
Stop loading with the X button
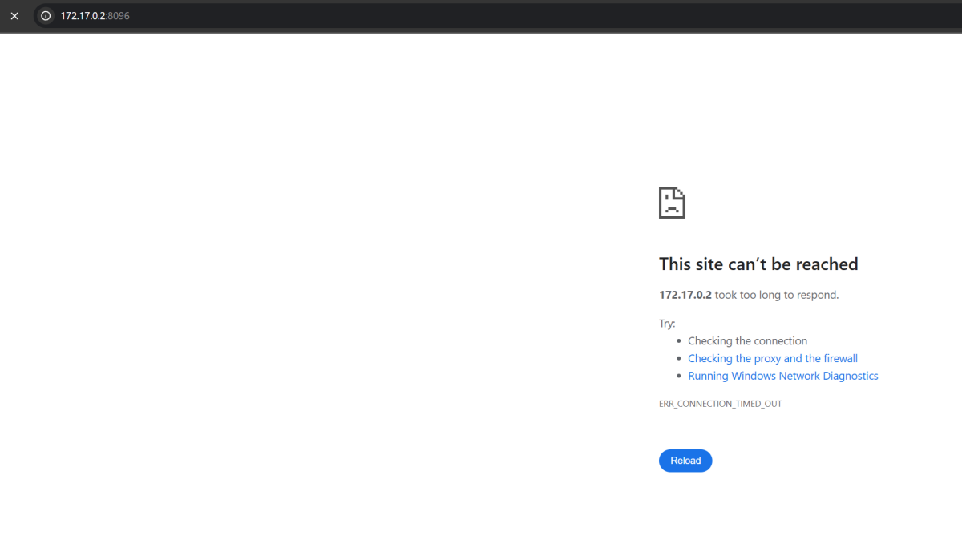[14, 15]
